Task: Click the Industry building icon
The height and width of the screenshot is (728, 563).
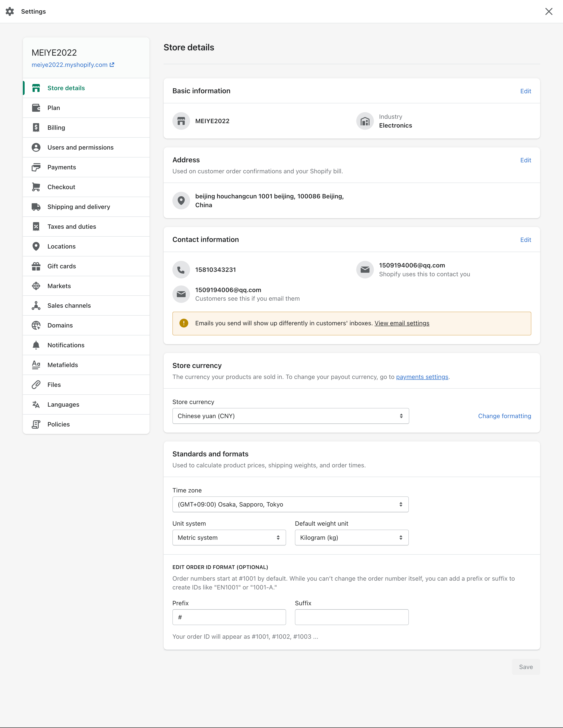Action: point(365,121)
